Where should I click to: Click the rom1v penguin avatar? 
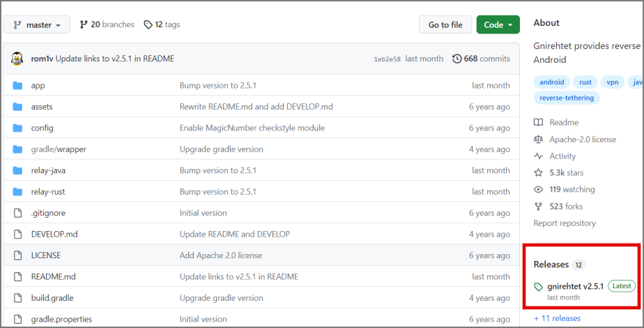point(17,59)
